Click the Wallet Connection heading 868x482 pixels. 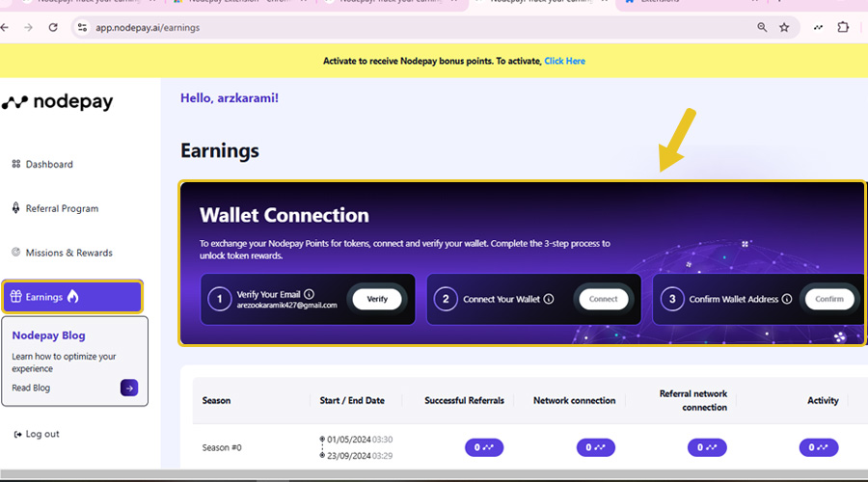coord(284,215)
